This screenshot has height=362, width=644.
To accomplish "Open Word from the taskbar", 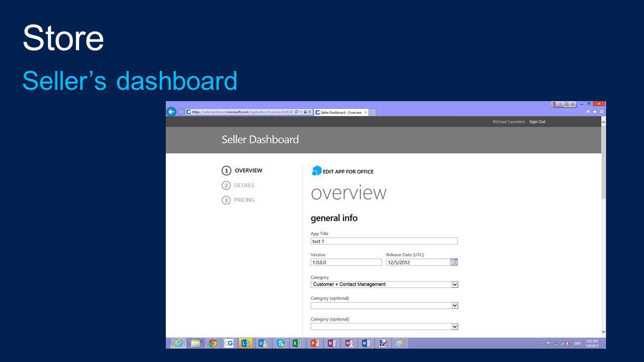I will [366, 343].
